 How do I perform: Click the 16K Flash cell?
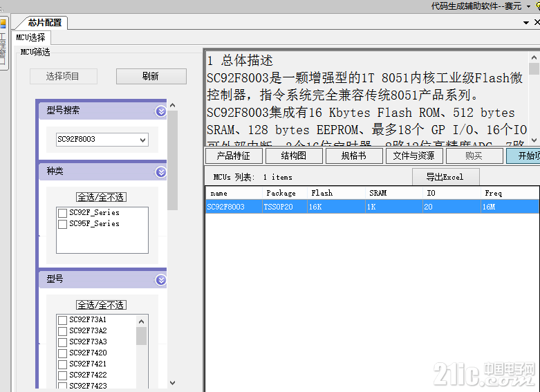(x=336, y=207)
